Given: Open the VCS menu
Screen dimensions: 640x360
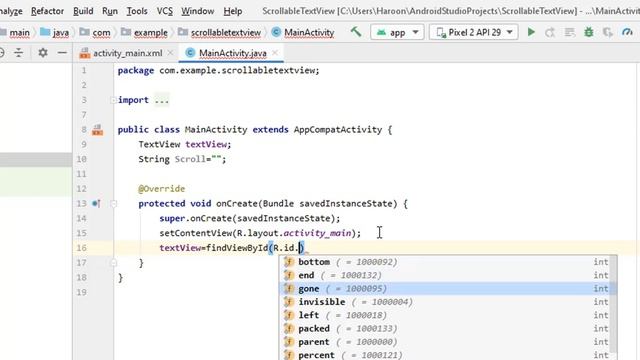Looking at the screenshot, I should [x=165, y=11].
